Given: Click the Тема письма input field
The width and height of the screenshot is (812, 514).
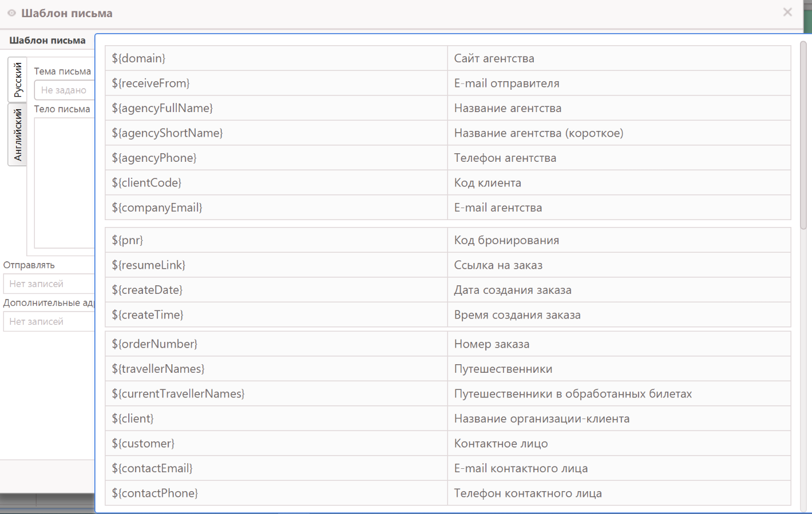Looking at the screenshot, I should (64, 90).
